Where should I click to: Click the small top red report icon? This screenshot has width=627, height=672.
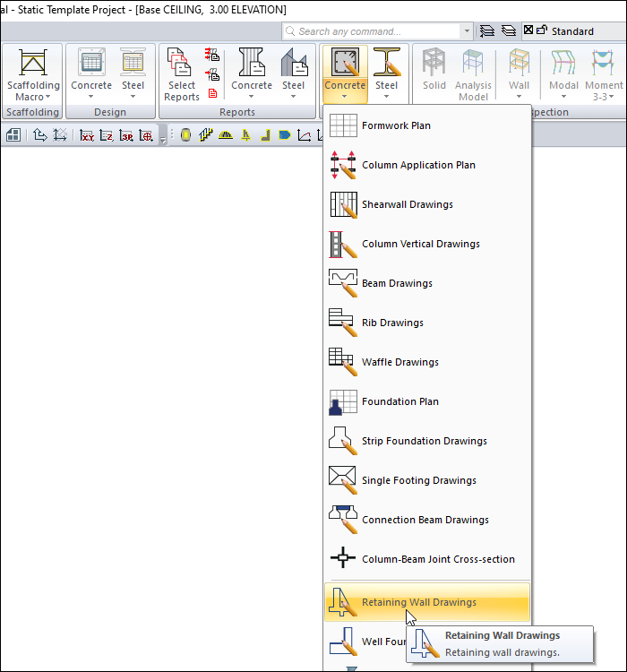(212, 54)
